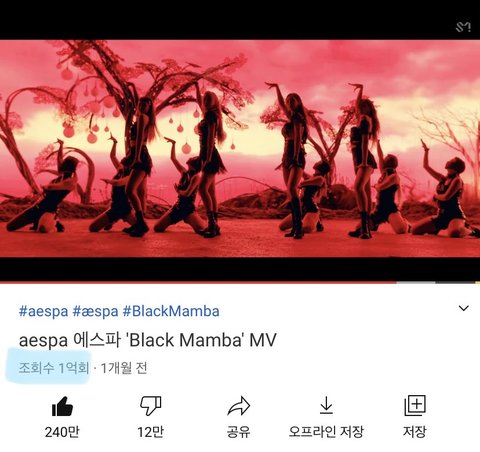Tap the 저장 save label

pyautogui.click(x=415, y=432)
